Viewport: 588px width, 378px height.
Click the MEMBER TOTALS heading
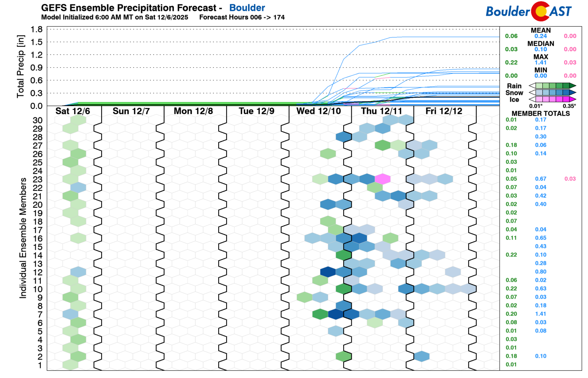click(x=540, y=114)
